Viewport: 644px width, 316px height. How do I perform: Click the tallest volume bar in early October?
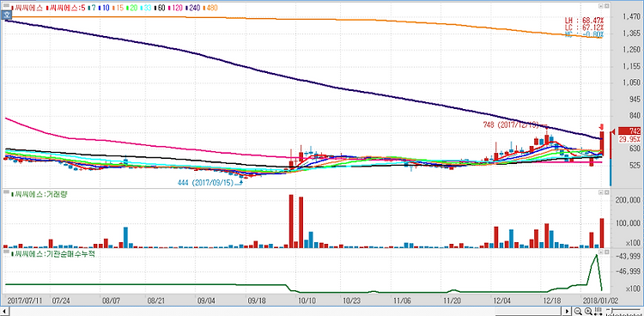pos(291,221)
